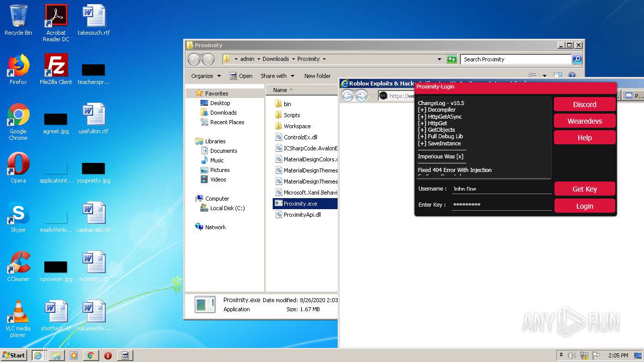Open Google Chrome desktop shortcut
This screenshot has width=644, height=362.
[18, 122]
